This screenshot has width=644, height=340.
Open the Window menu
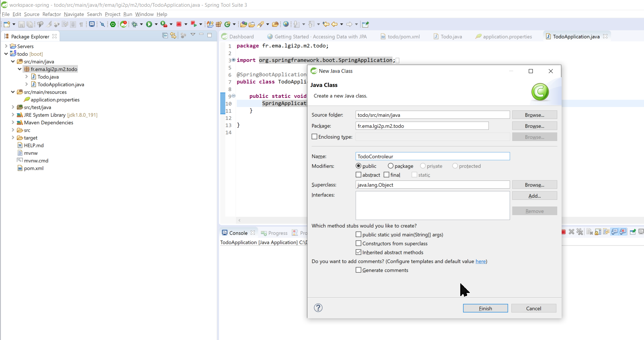pyautogui.click(x=144, y=14)
